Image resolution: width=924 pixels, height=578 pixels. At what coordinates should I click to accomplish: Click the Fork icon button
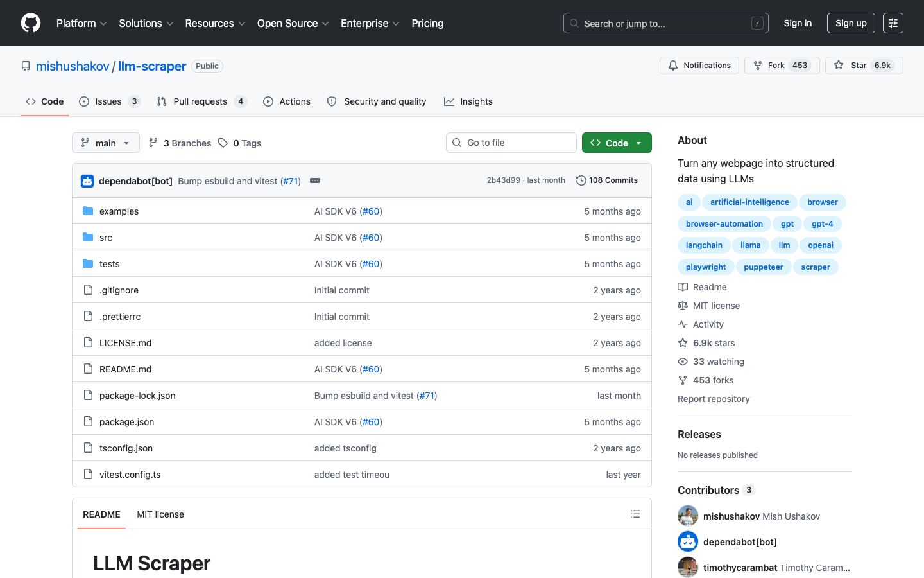(782, 66)
